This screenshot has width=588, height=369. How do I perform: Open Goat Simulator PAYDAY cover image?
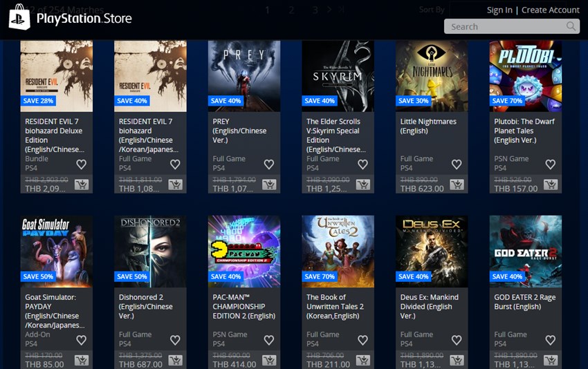tap(56, 252)
